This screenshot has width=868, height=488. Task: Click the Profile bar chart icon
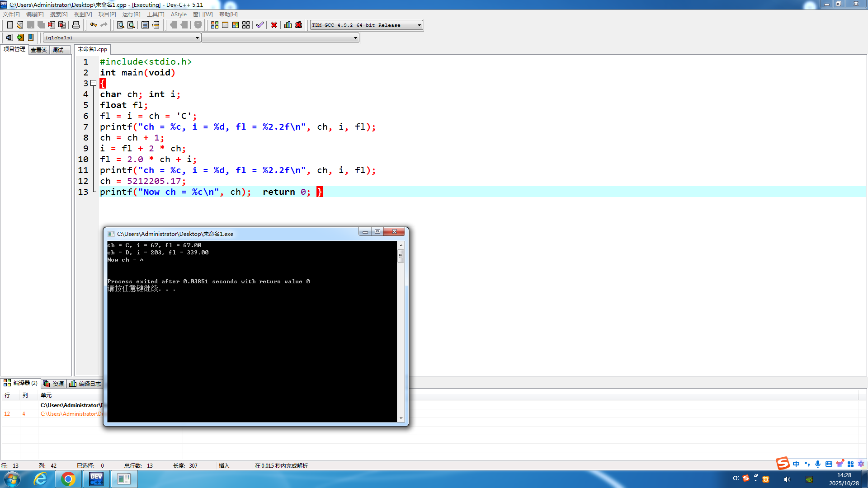click(288, 25)
